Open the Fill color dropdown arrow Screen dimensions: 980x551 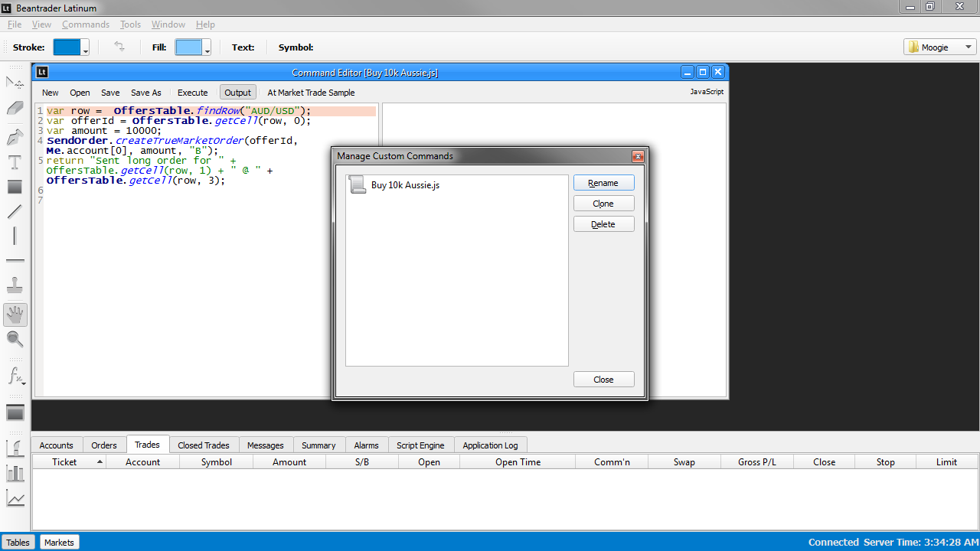pos(207,48)
